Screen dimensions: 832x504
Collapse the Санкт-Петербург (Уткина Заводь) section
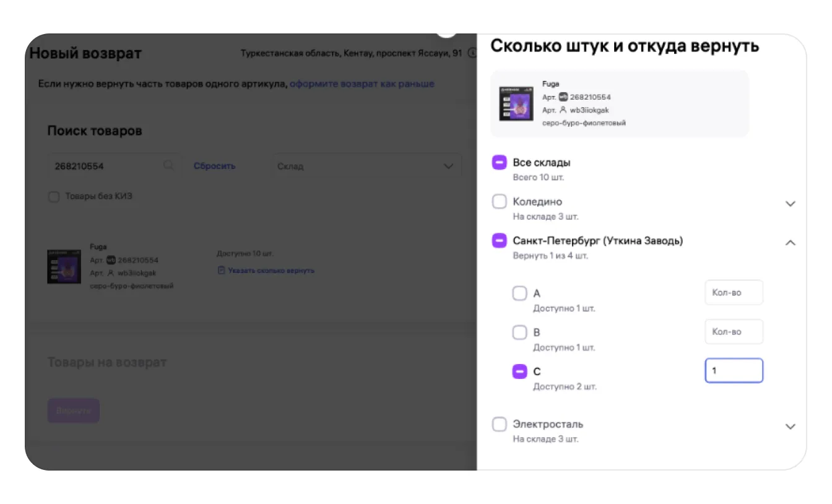(790, 243)
